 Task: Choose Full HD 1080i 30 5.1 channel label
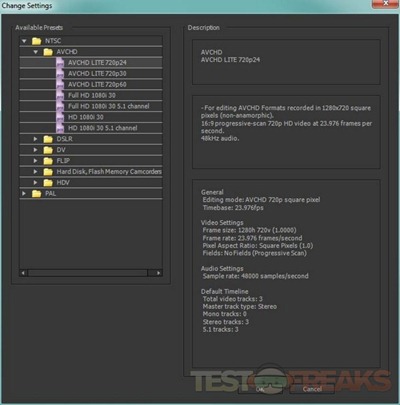tap(109, 106)
